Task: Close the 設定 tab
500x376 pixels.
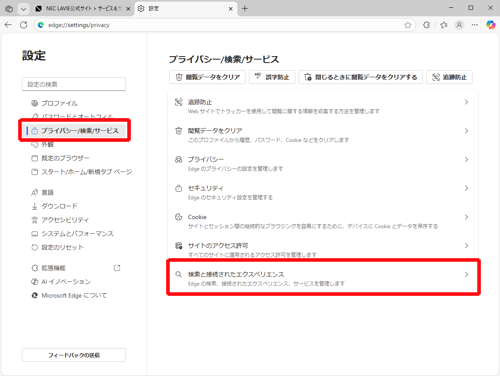Action: [x=230, y=9]
